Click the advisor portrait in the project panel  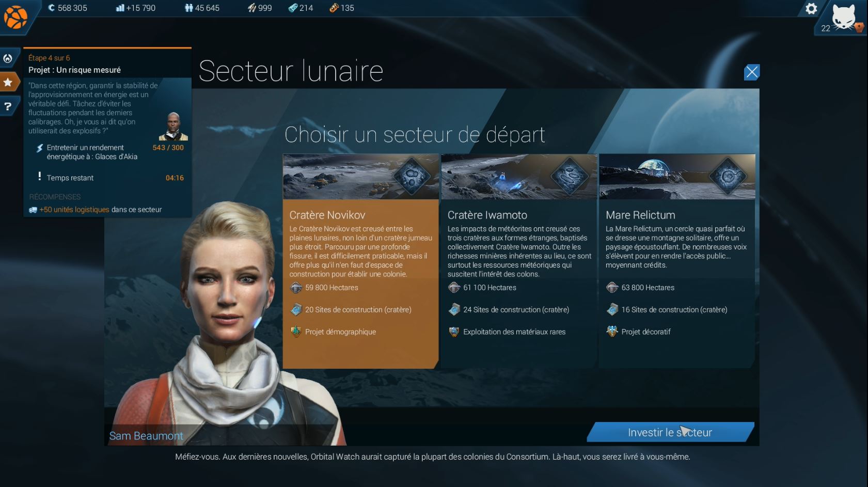click(x=173, y=127)
